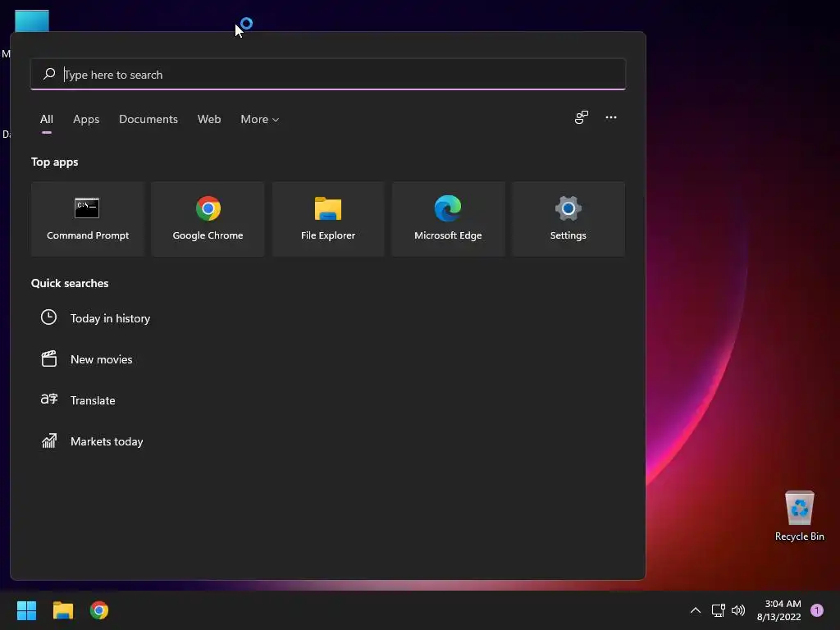Click the clapperboard icon beside New movies
Screen dimensions: 840x630
(x=48, y=359)
